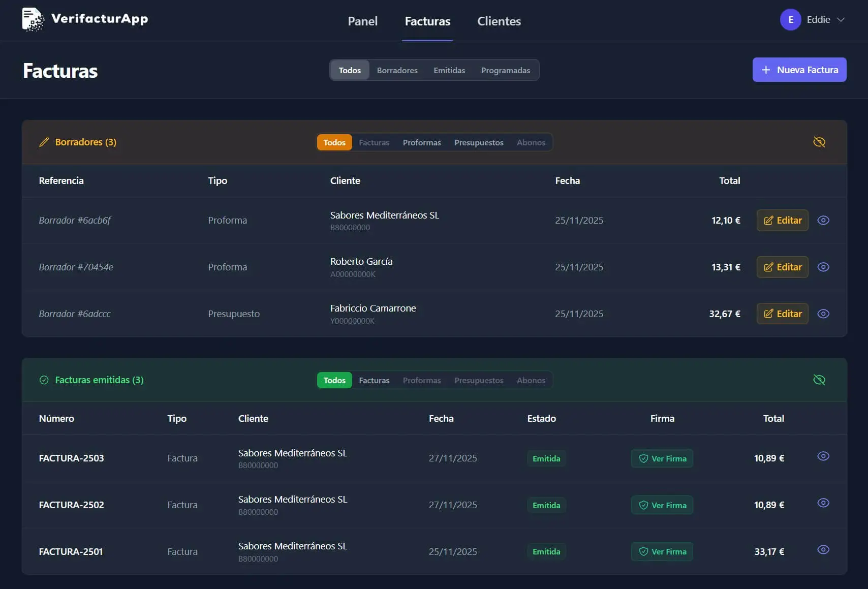This screenshot has width=868, height=589.
Task: Preview draft Borrador #70454e via eye icon
Action: (823, 267)
